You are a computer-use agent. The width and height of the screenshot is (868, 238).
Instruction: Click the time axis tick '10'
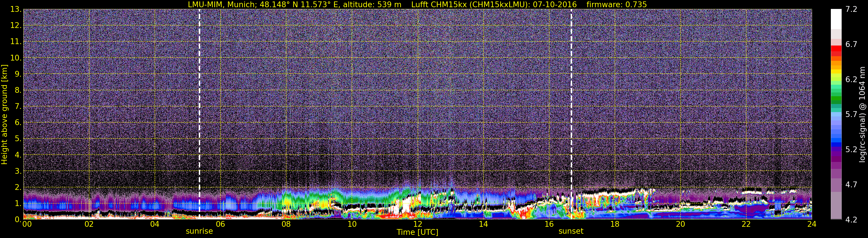(351, 224)
